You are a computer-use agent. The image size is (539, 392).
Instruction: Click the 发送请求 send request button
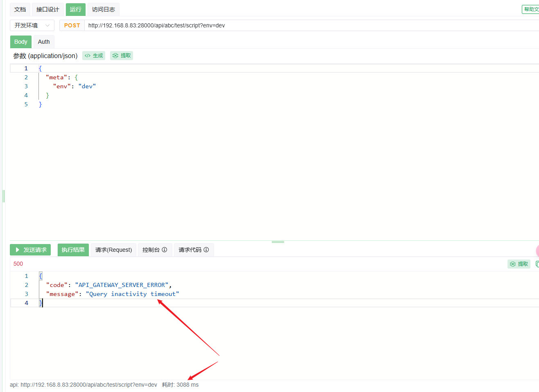[30, 250]
